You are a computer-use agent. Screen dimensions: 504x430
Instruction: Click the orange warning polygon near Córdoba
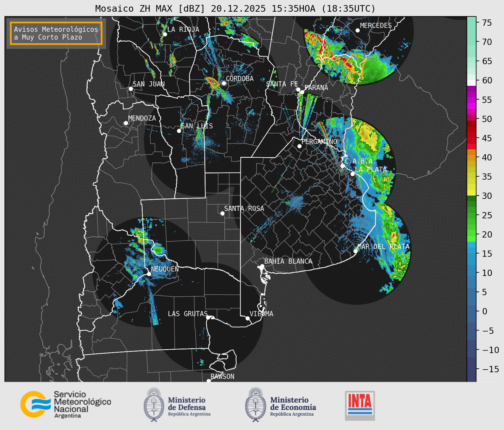point(213,83)
